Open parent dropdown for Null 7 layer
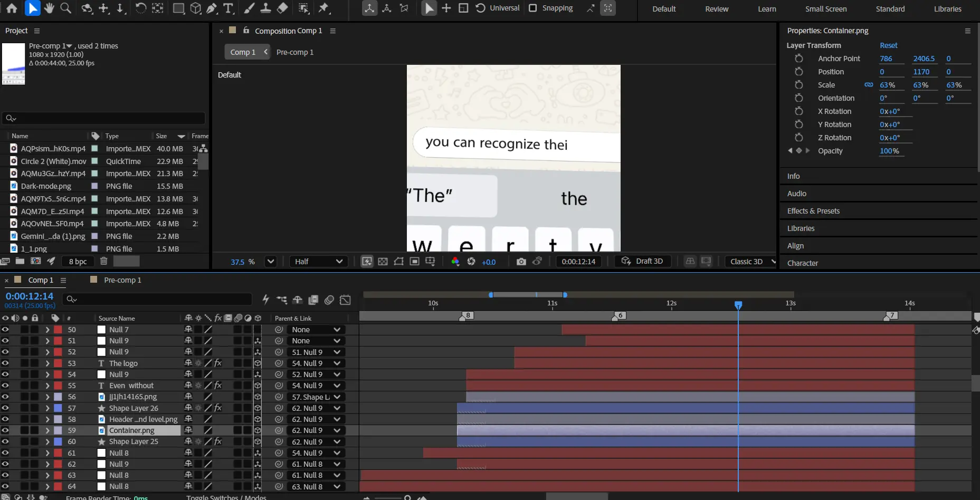980x500 pixels. 316,330
